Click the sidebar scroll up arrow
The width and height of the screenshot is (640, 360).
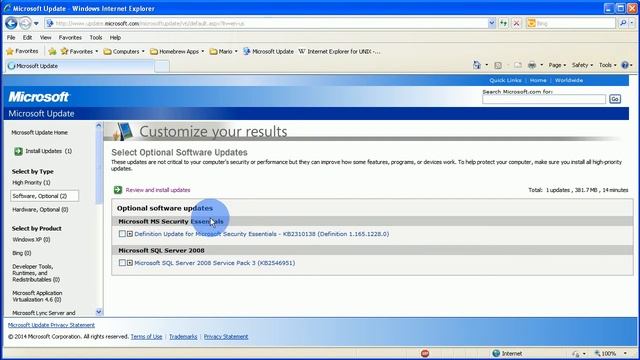coord(99,126)
